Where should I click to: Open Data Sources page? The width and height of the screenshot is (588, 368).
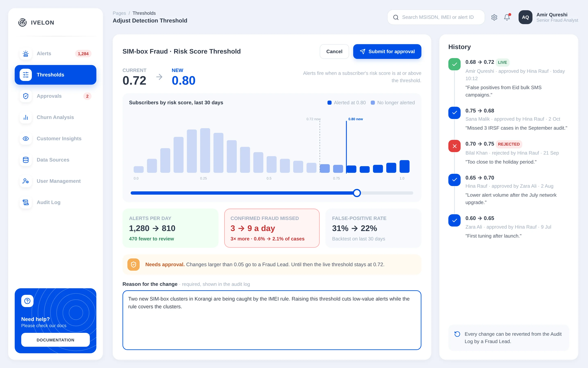(x=55, y=160)
